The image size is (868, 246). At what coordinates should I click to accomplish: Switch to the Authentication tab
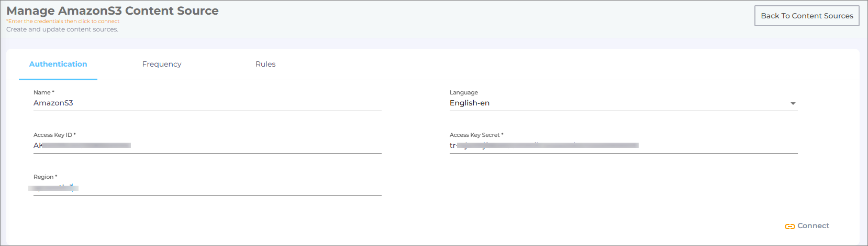[58, 64]
